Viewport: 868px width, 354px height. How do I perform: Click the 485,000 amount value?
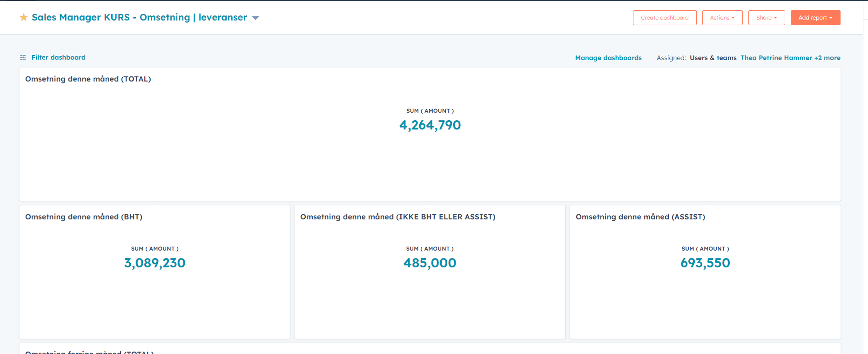pyautogui.click(x=430, y=263)
